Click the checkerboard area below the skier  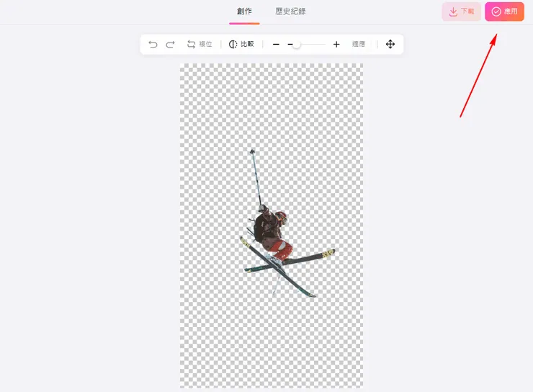(x=271, y=339)
